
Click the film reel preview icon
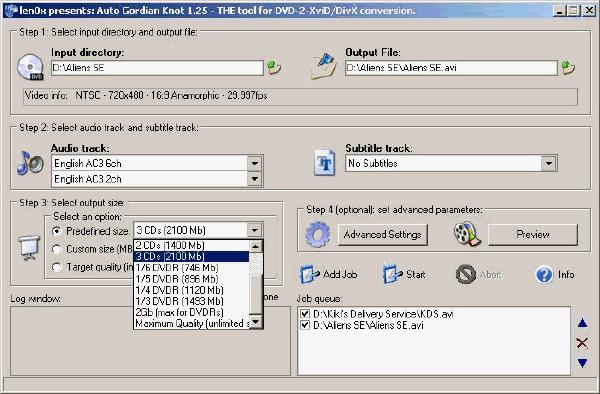coord(467,234)
